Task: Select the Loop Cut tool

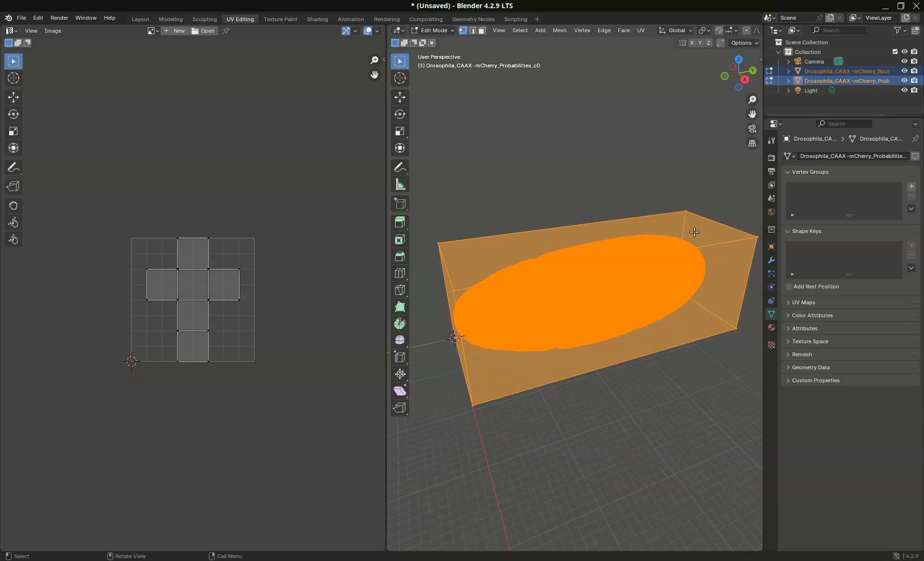Action: point(399,273)
